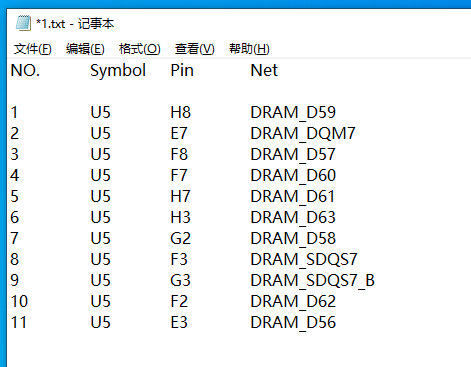Open the 查看(V) menu
Screen dimensions: 471x367
coord(195,49)
